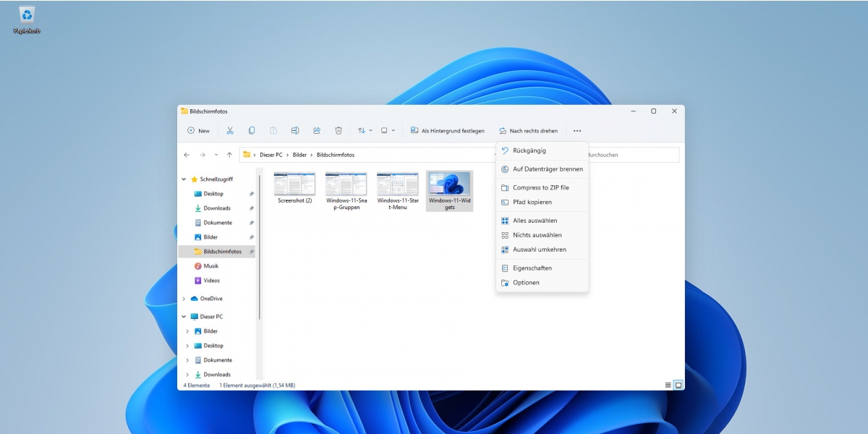This screenshot has height=434, width=868.
Task: Click the OneDrive cloud item
Action: [x=206, y=299]
